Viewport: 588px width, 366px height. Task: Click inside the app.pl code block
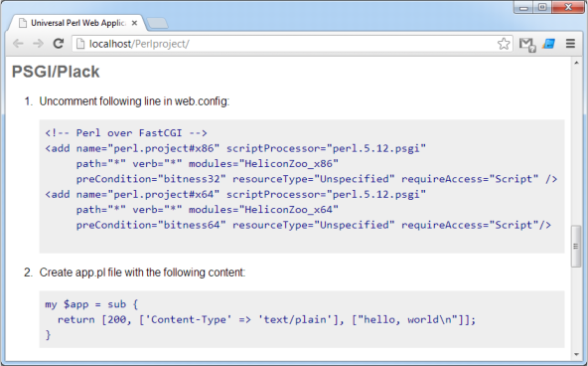point(302,319)
